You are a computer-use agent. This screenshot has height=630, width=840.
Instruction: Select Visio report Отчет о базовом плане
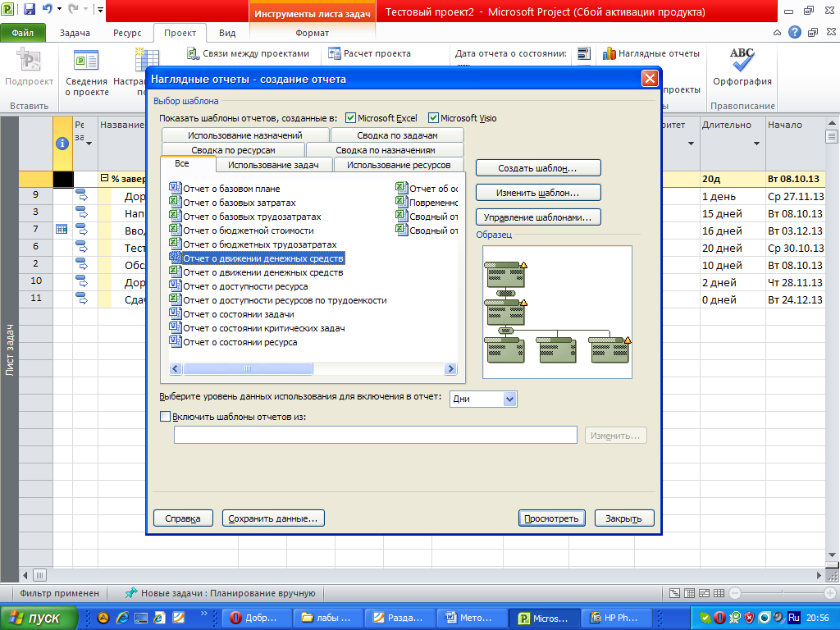pyautogui.click(x=225, y=189)
